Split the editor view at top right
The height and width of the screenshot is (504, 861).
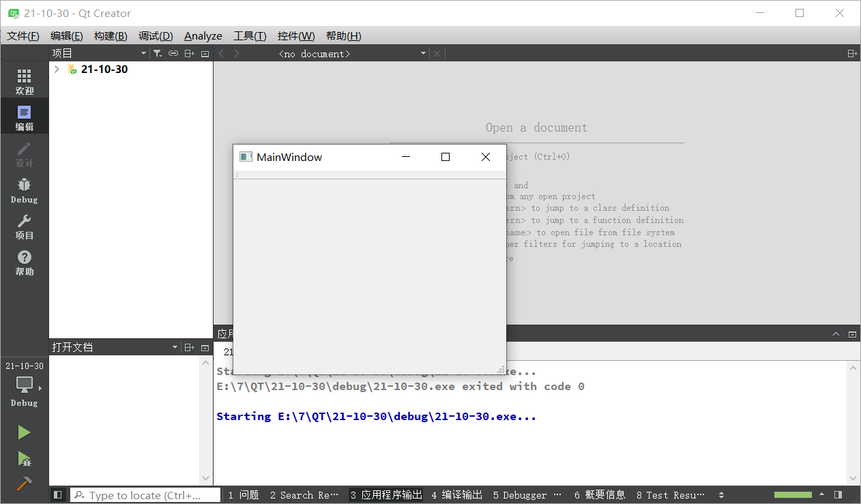click(x=852, y=53)
